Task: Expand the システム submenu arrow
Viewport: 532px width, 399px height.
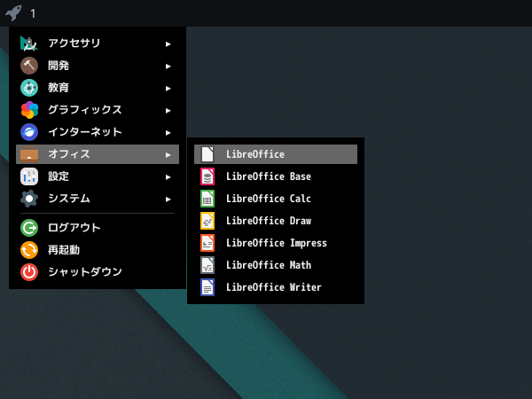Action: [168, 199]
